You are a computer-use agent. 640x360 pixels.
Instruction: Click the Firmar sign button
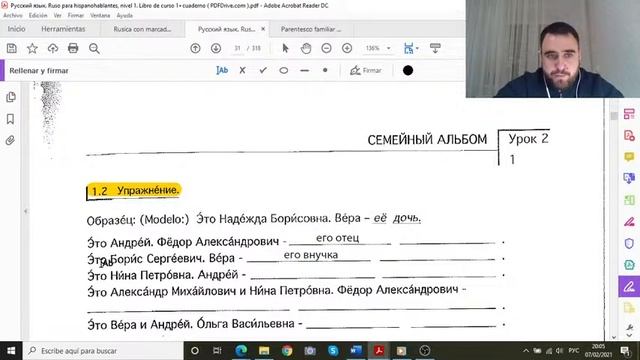tap(366, 71)
